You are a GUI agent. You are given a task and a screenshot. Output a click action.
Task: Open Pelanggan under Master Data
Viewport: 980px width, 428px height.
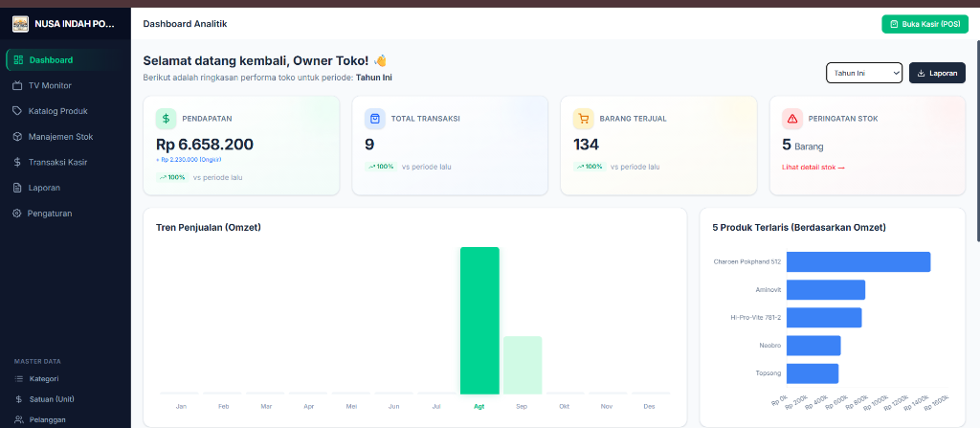65,420
